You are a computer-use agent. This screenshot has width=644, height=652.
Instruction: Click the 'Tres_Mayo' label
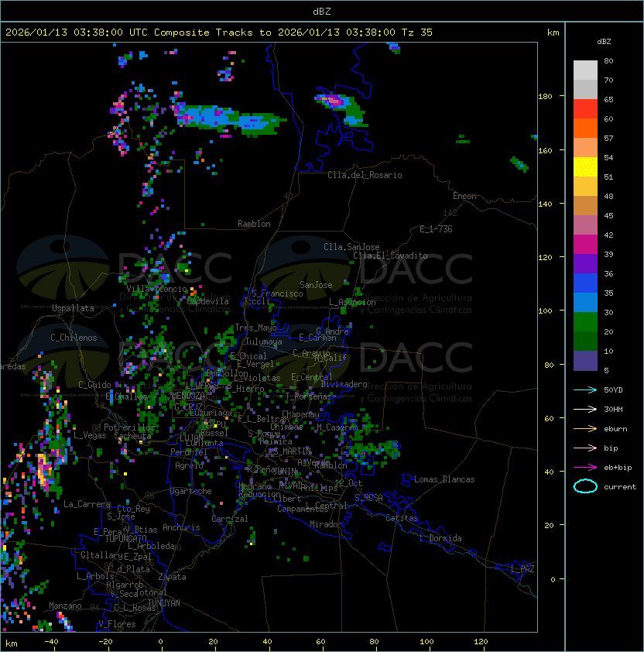pos(255,328)
